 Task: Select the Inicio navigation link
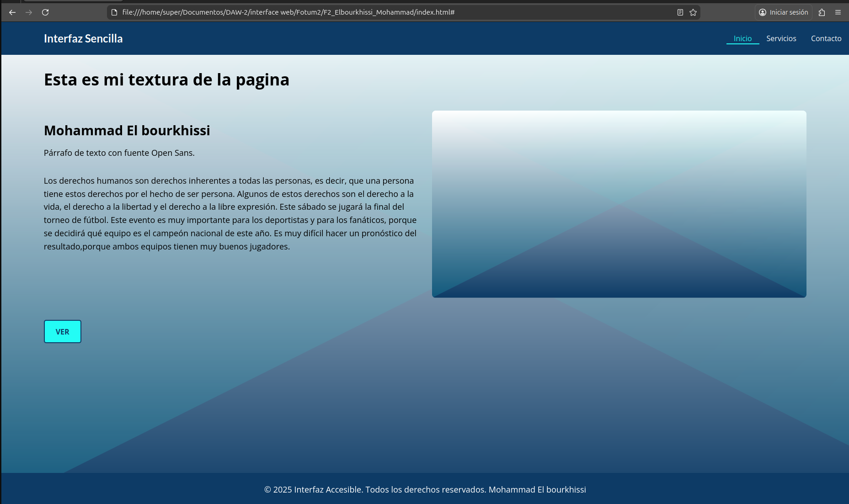742,38
